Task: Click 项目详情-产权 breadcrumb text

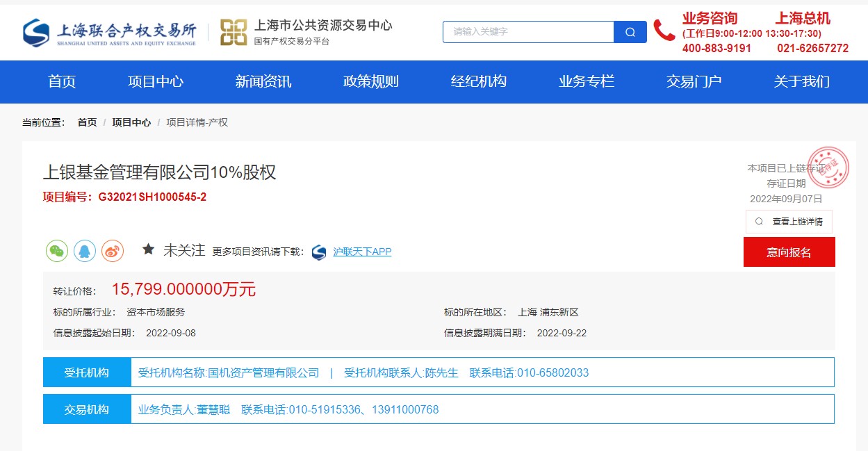Action: click(x=197, y=122)
